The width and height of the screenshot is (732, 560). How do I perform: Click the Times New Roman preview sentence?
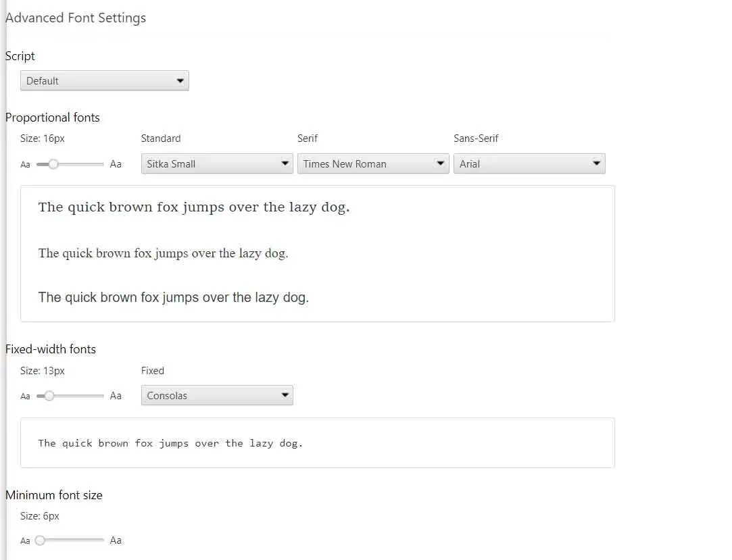[163, 253]
